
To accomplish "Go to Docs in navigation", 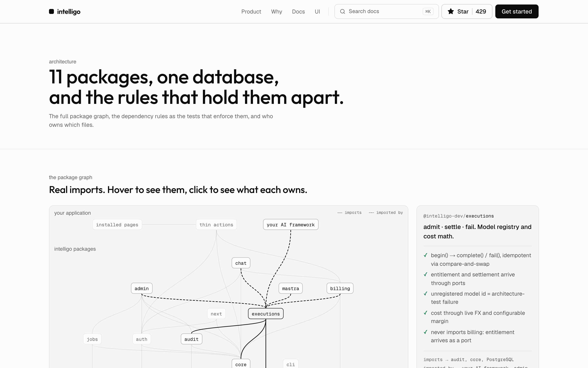I will 298,11.
